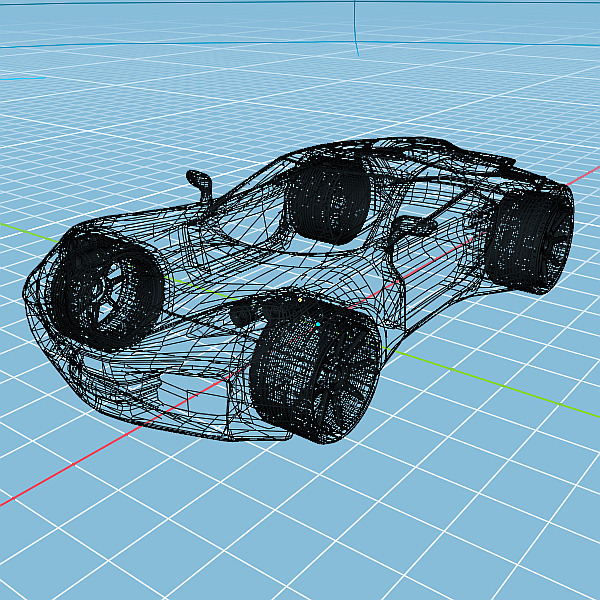Image resolution: width=600 pixels, height=600 pixels.
Task: Select the nearest foreground wheel of the wireframe car
Action: [316, 371]
